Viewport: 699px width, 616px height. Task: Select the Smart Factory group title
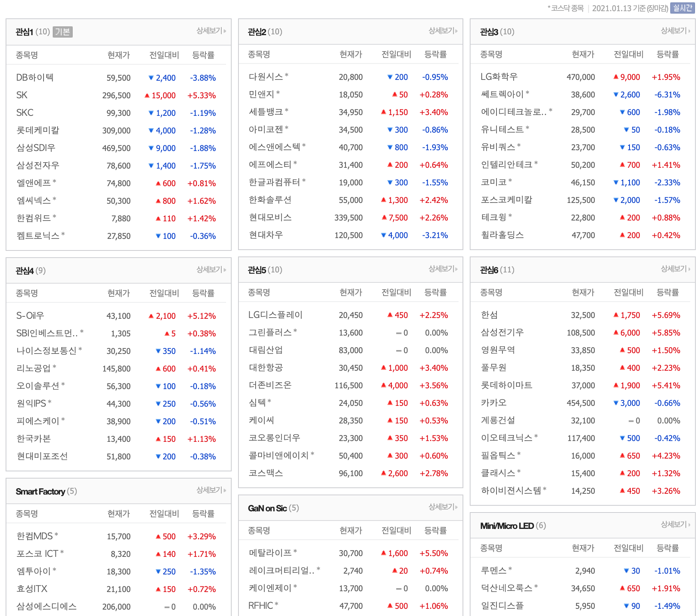pos(40,491)
